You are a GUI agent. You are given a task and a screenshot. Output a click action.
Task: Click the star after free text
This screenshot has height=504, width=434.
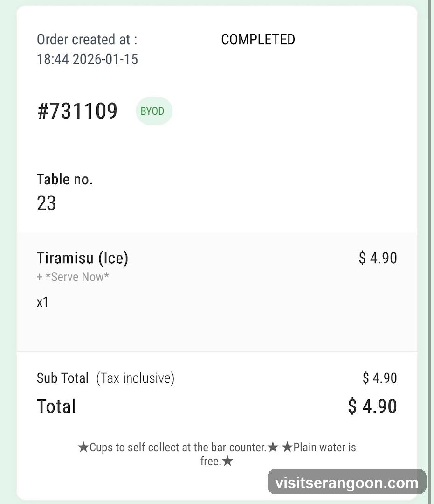tap(227, 461)
